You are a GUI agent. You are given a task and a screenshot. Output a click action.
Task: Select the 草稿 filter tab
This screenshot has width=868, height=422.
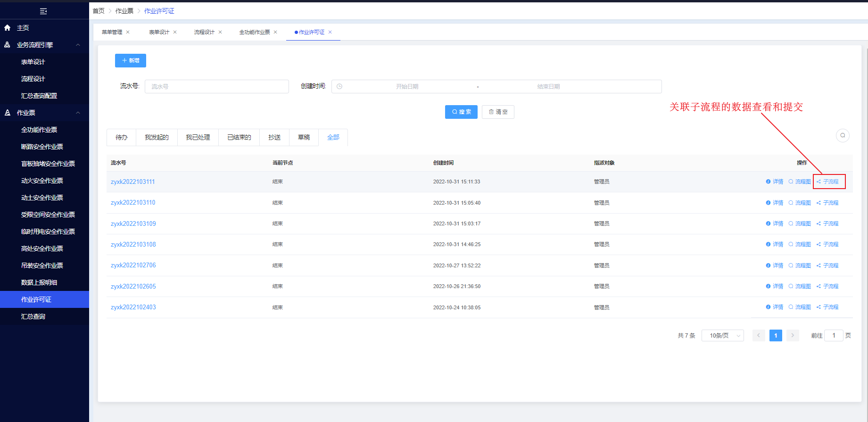[x=304, y=137]
